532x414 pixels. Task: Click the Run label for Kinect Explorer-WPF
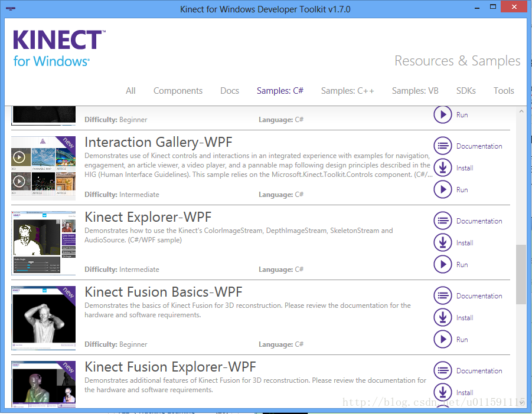(462, 265)
